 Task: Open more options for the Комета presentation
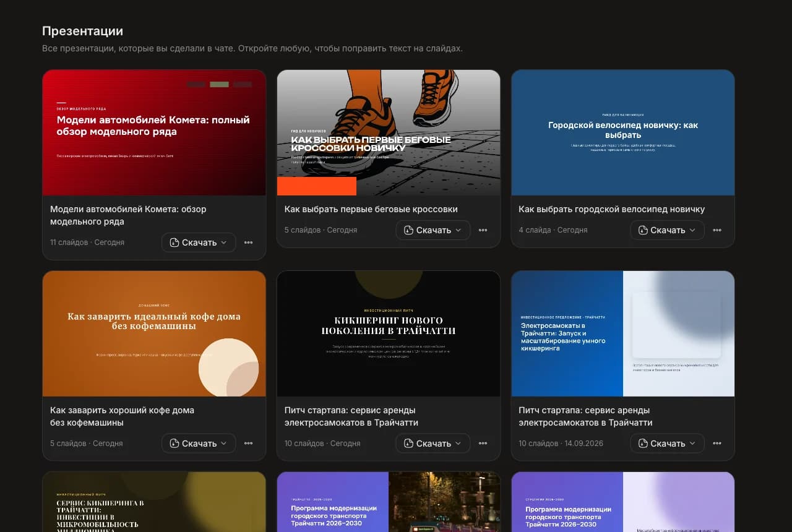coord(248,242)
